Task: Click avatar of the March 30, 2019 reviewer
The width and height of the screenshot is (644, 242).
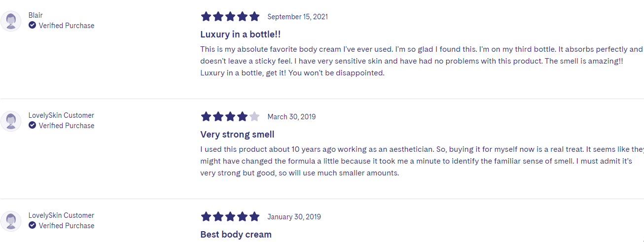Action: pyautogui.click(x=11, y=121)
